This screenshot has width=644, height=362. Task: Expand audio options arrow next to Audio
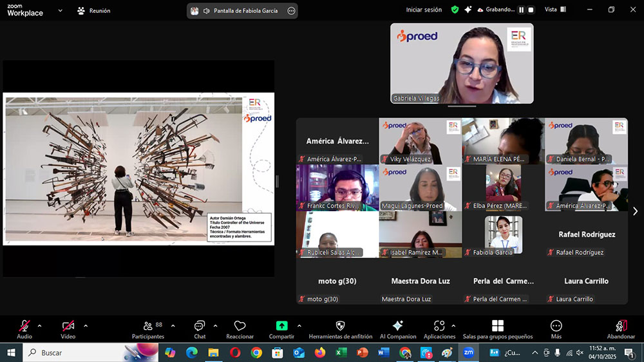click(39, 326)
